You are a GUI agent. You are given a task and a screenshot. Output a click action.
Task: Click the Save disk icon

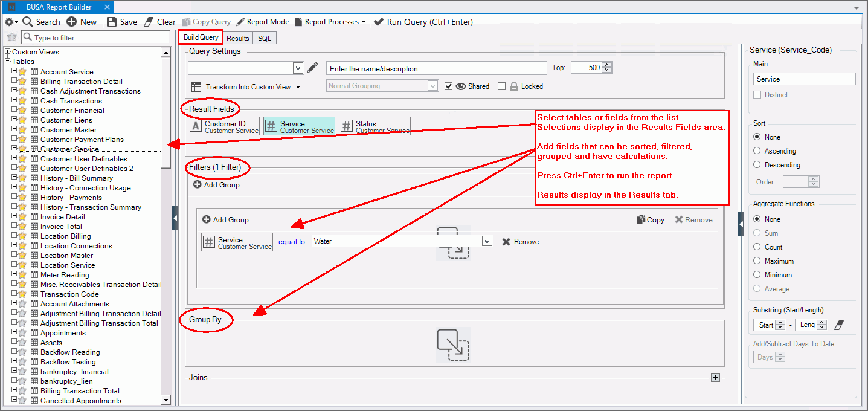pyautogui.click(x=112, y=22)
